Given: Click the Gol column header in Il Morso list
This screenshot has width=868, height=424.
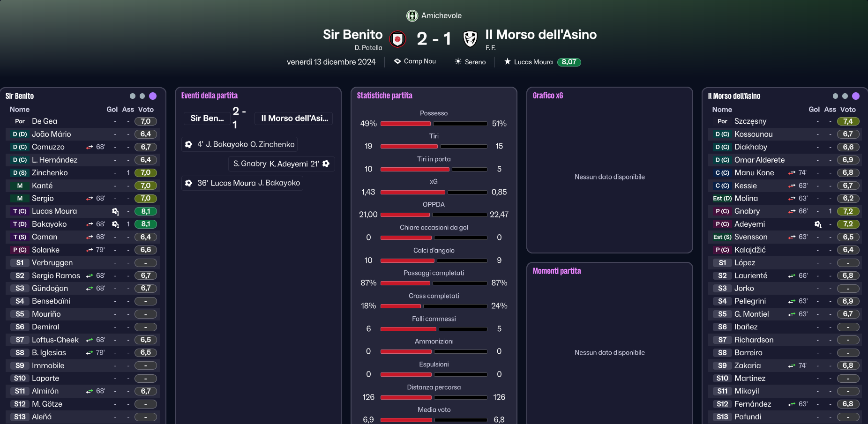Looking at the screenshot, I should pos(814,109).
